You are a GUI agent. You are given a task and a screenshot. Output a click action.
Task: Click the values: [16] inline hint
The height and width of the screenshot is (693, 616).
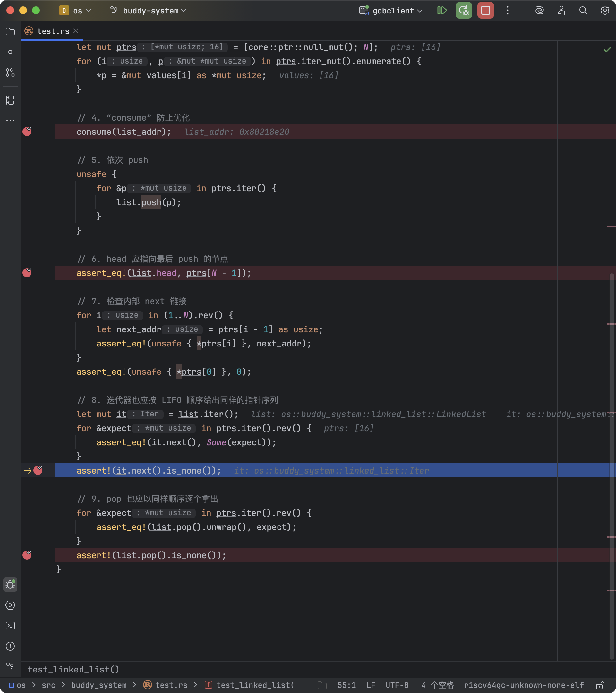click(x=309, y=75)
